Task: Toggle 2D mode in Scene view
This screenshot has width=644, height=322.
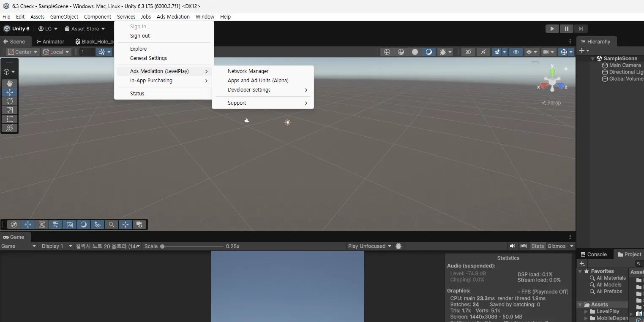Action: [x=468, y=52]
